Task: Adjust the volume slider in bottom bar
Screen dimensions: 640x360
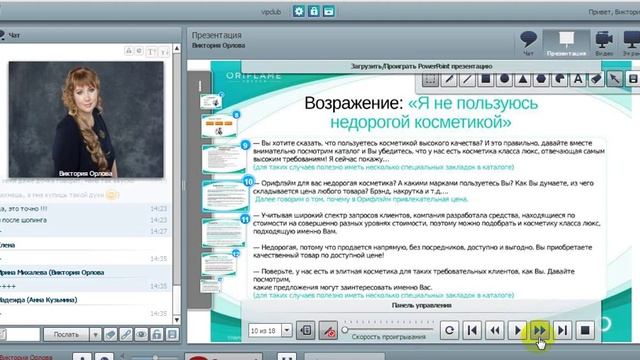Action: tap(154, 358)
